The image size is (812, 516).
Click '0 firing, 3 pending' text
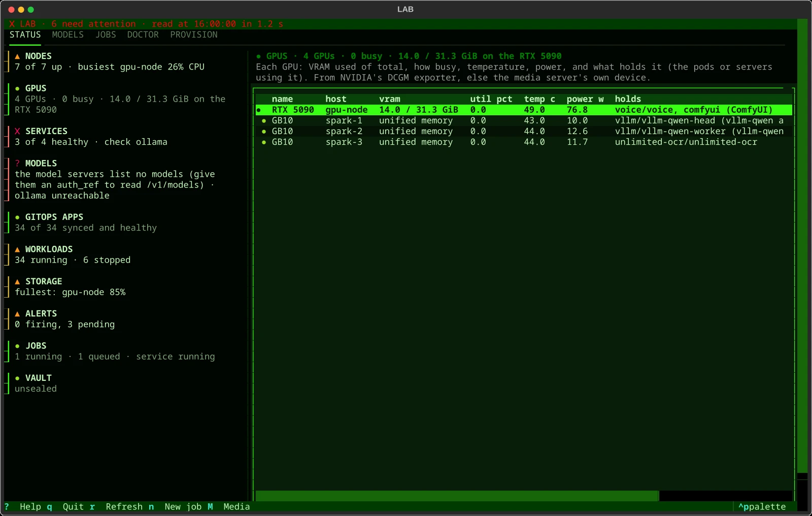coord(64,325)
